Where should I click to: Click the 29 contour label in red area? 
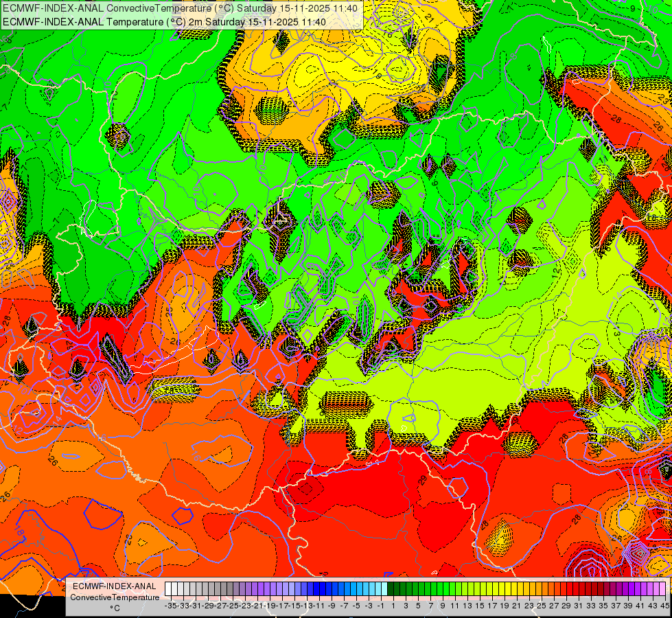[x=423, y=480]
